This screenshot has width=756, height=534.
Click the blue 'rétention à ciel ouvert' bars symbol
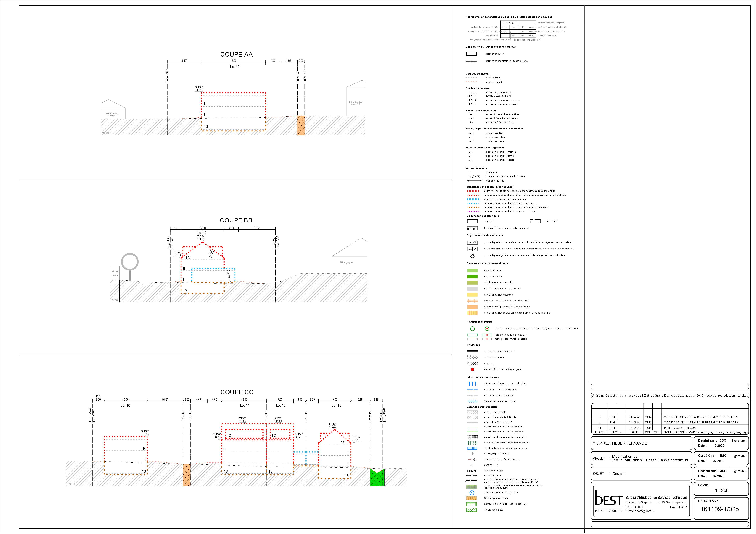(472, 384)
